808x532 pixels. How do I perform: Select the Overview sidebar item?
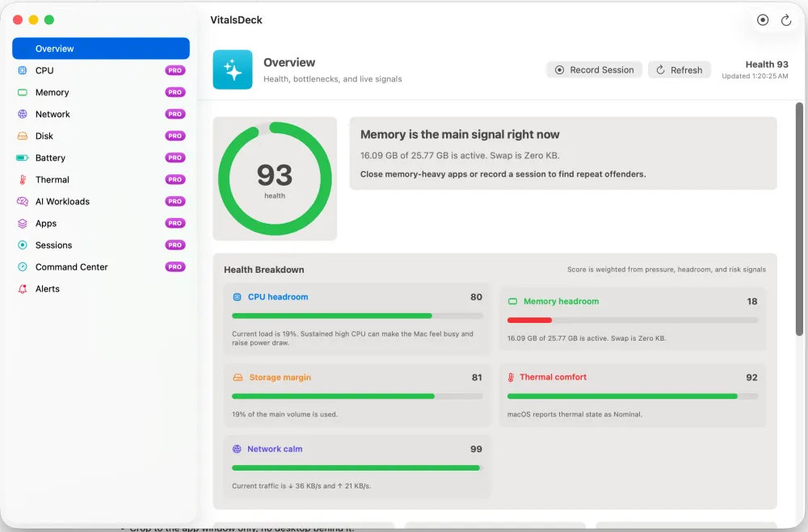pyautogui.click(x=101, y=48)
